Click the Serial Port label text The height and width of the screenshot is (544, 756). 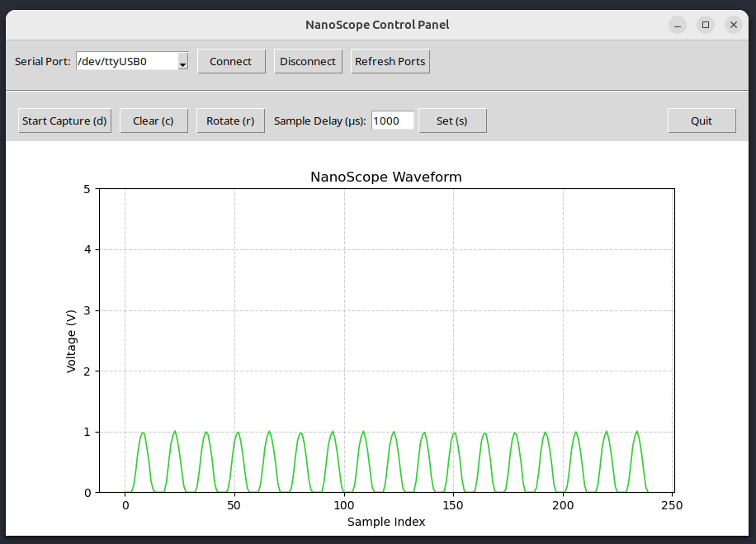[x=43, y=62]
